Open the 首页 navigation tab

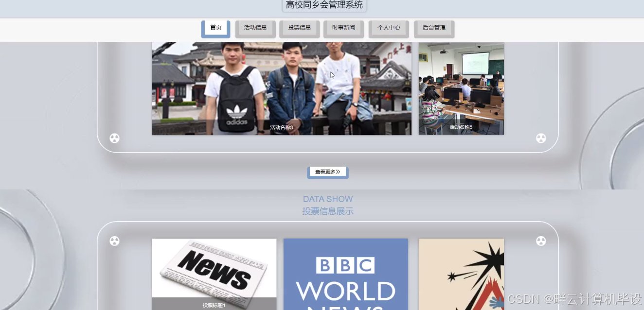coord(215,29)
